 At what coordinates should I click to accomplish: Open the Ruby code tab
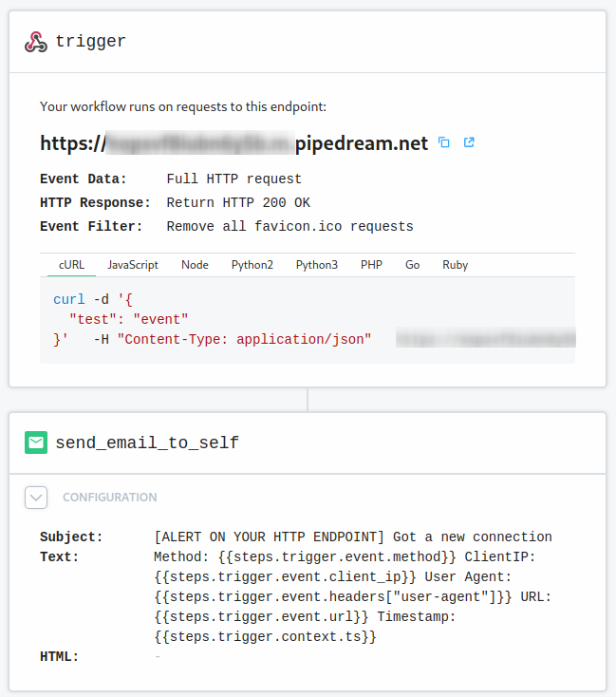pyautogui.click(x=455, y=265)
